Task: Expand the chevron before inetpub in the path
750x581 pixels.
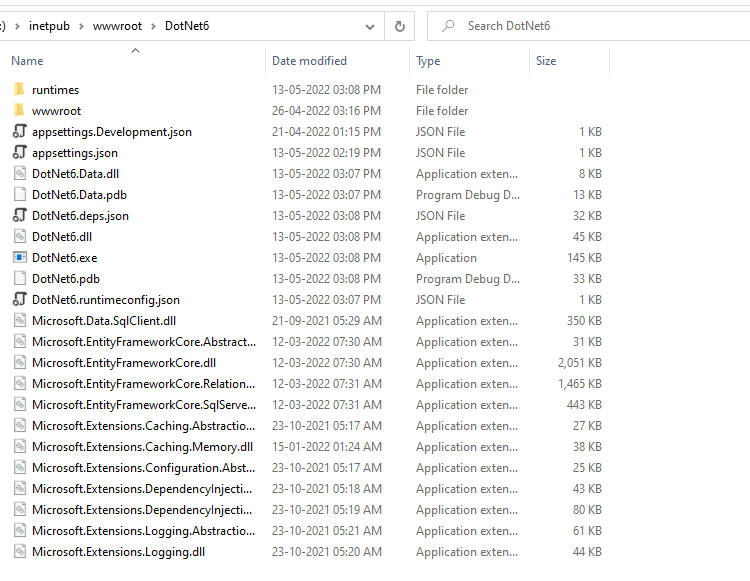Action: coord(18,26)
